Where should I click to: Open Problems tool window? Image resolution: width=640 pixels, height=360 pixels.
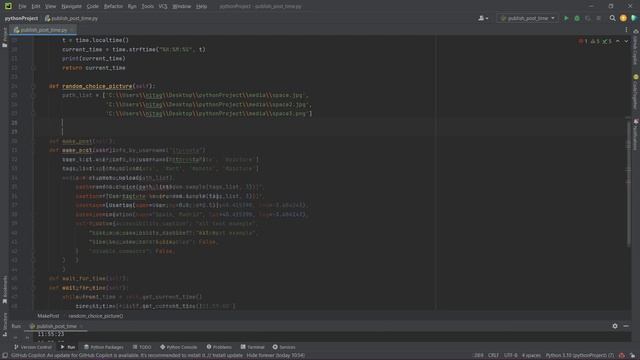click(219, 347)
